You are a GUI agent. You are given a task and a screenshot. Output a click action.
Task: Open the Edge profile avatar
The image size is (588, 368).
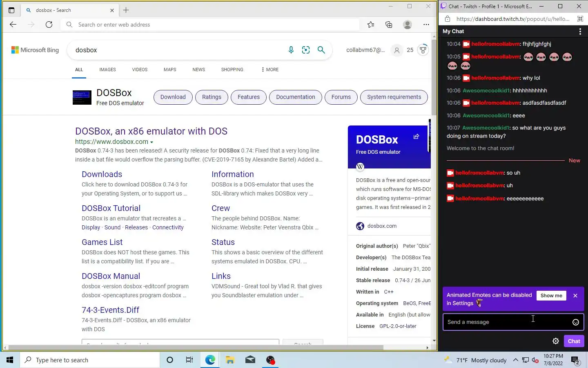click(407, 25)
